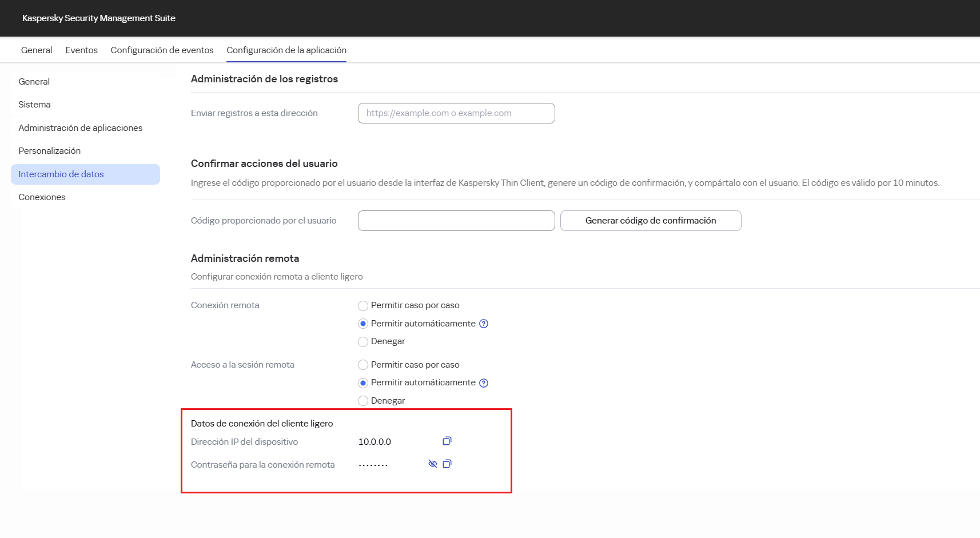Screen dimensions: 980x538
Task: Open Personalización settings
Action: coord(49,150)
